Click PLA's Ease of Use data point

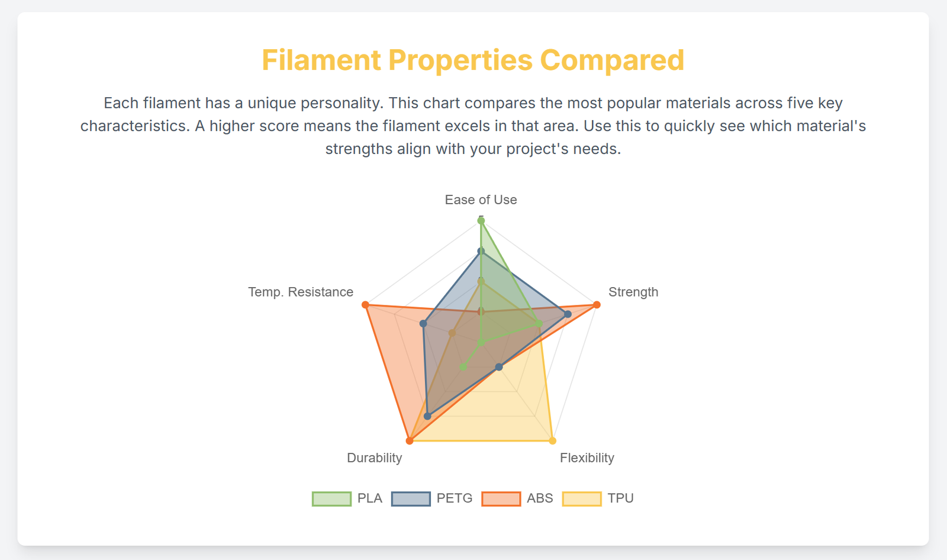pos(481,221)
